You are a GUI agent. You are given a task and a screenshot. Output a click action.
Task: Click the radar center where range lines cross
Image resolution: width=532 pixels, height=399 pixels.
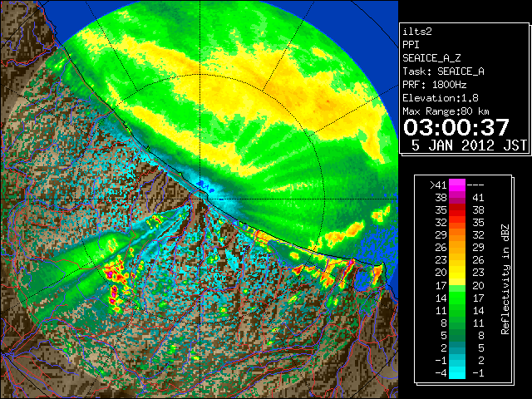200,199
